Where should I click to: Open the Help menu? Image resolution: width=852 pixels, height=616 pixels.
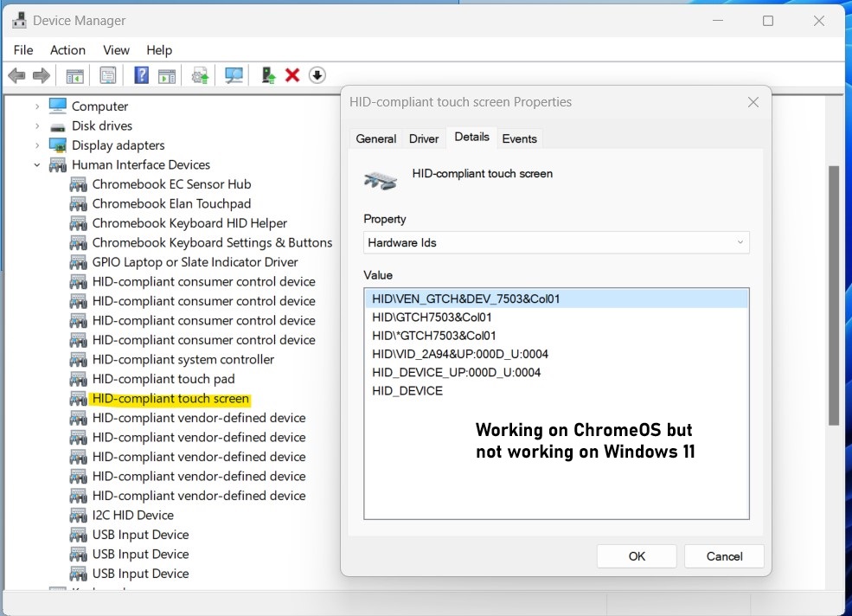click(159, 50)
